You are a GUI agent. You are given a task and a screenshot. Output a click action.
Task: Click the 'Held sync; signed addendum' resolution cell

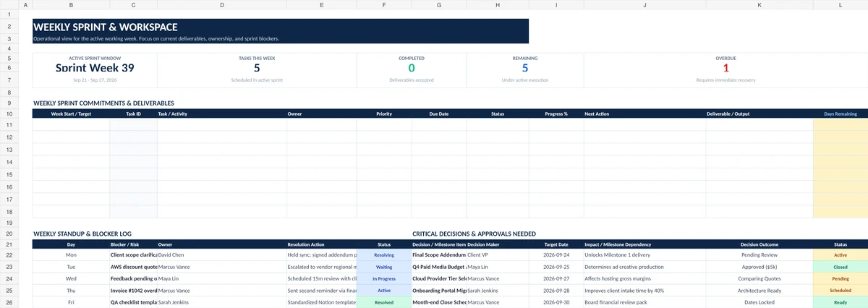[x=322, y=255]
